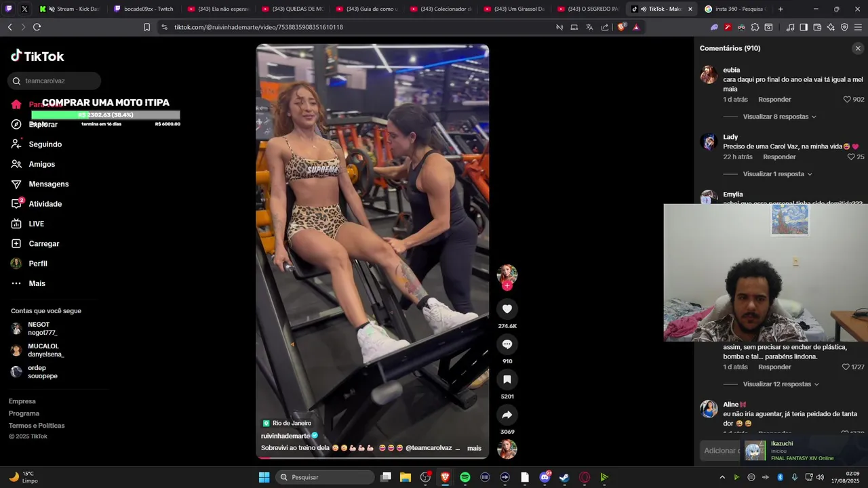Expand video caption with 'mais'
Image resolution: width=868 pixels, height=488 pixels.
pos(474,448)
